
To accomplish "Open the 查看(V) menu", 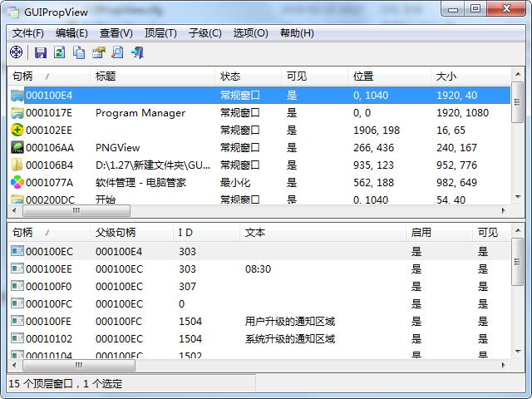I will pyautogui.click(x=116, y=33).
